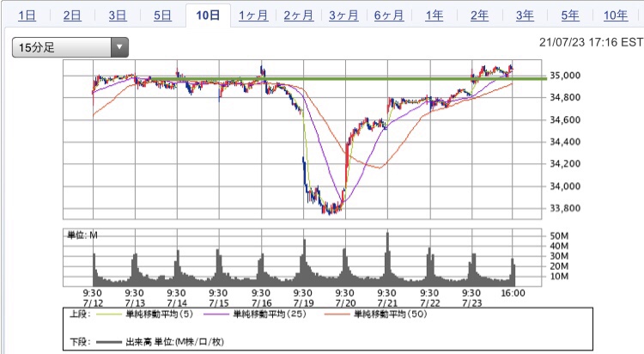Open the 6ヶ月 range link
The image size is (644, 354).
coord(389,15)
